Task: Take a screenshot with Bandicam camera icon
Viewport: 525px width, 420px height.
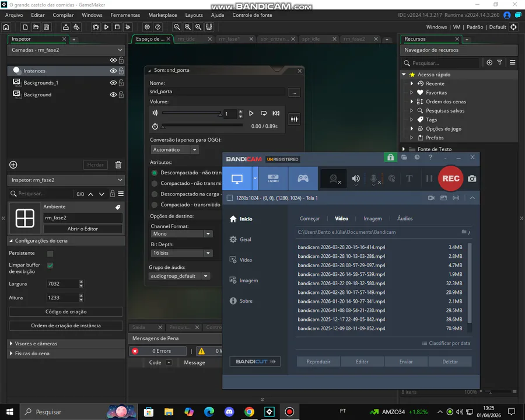Action: click(472, 178)
